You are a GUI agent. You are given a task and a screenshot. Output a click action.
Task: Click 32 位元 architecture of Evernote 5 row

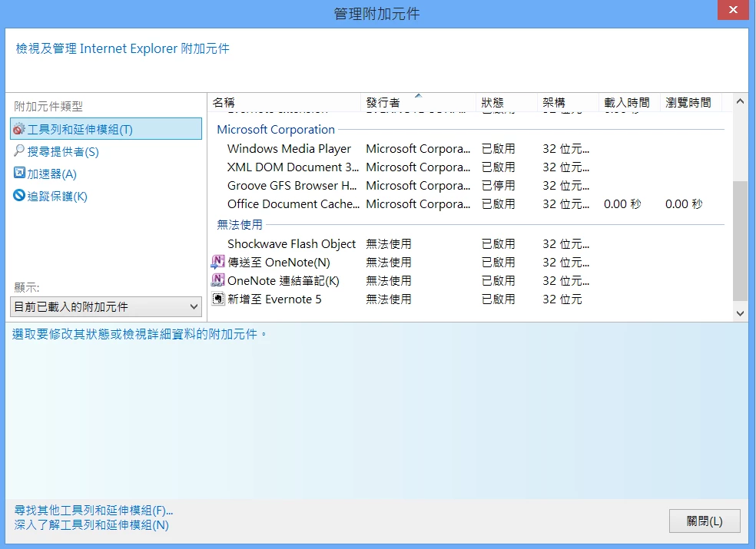(x=562, y=299)
